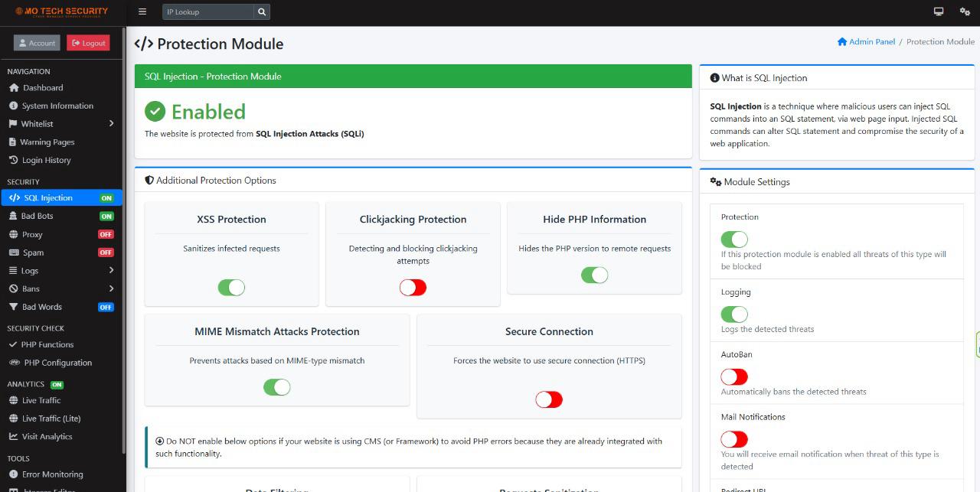Click the Bad Bots robot icon
The width and height of the screenshot is (980, 492).
click(14, 216)
